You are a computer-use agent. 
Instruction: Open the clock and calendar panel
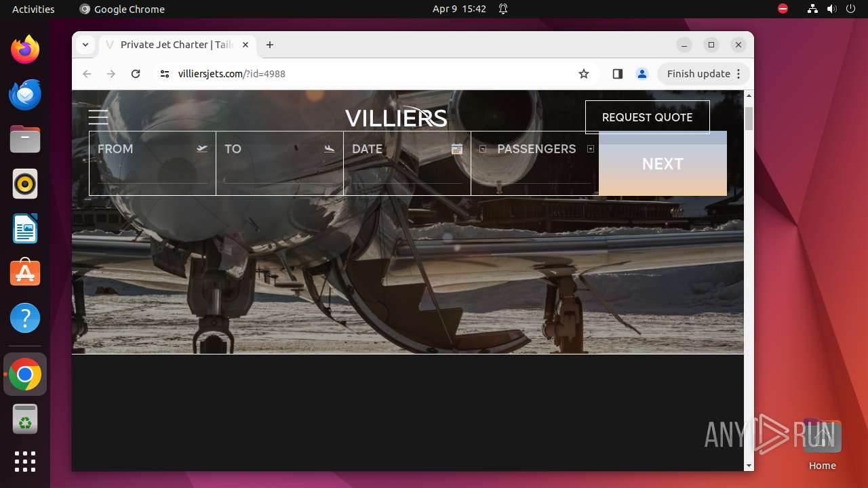(459, 9)
